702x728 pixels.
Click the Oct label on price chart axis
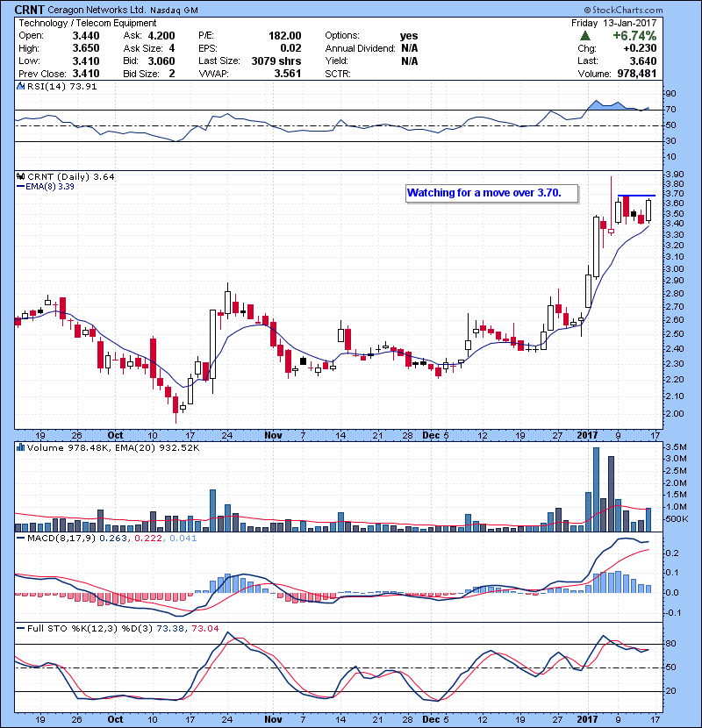(x=115, y=435)
